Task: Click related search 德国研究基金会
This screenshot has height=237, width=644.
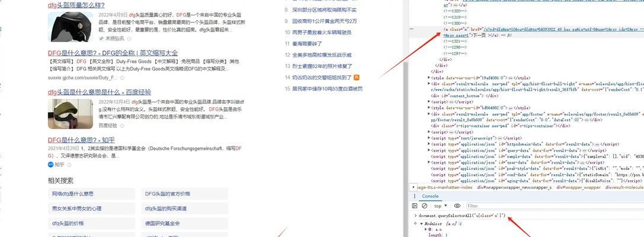Action: pos(184,223)
